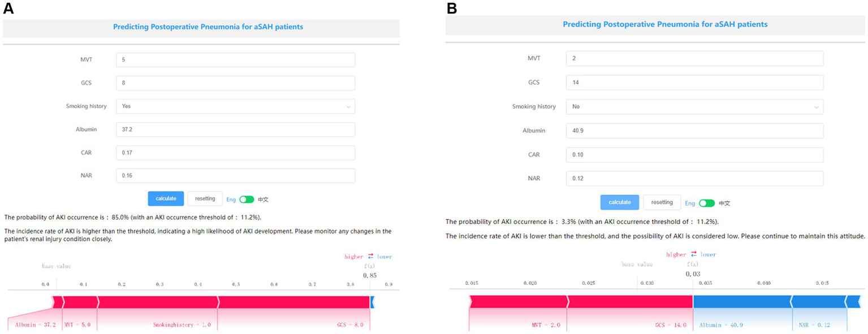The height and width of the screenshot is (334, 868).
Task: Toggle Eng/中文 language switch in panel A
Action: pos(247,199)
